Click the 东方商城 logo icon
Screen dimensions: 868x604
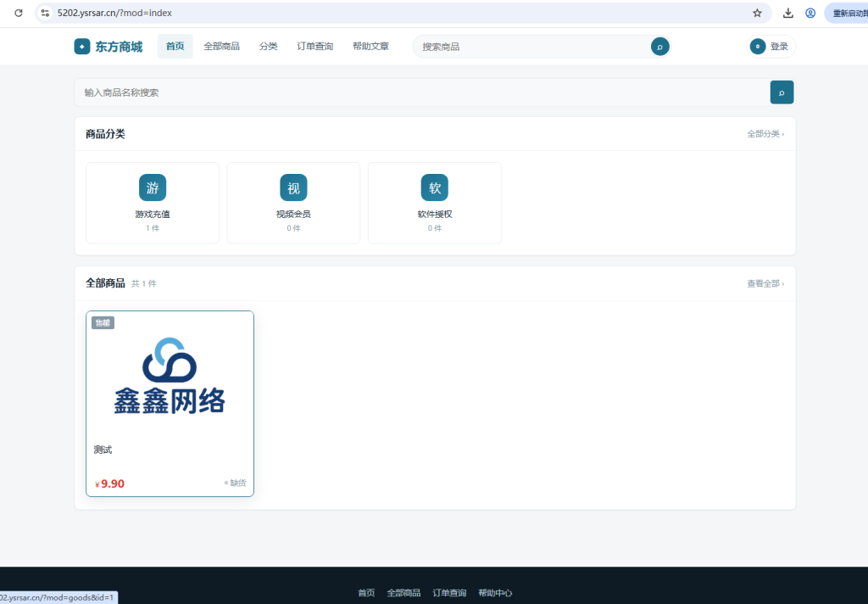pos(82,47)
